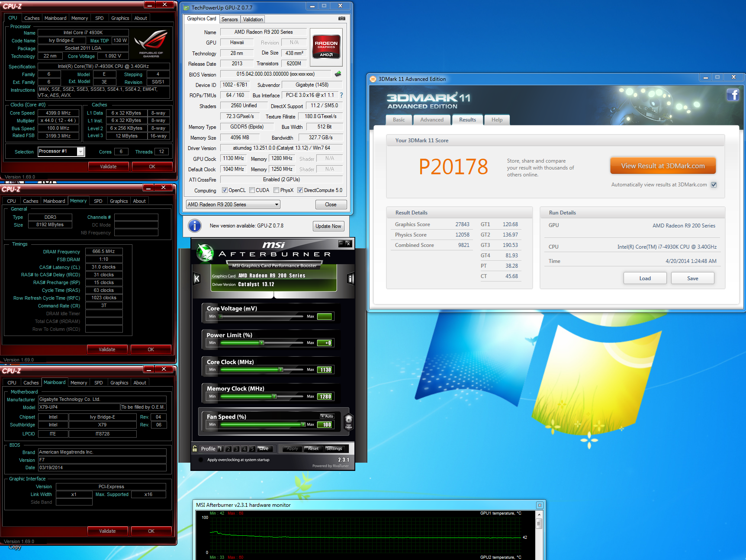
Task: Click the Memory Clock slider handle
Action: point(274,397)
